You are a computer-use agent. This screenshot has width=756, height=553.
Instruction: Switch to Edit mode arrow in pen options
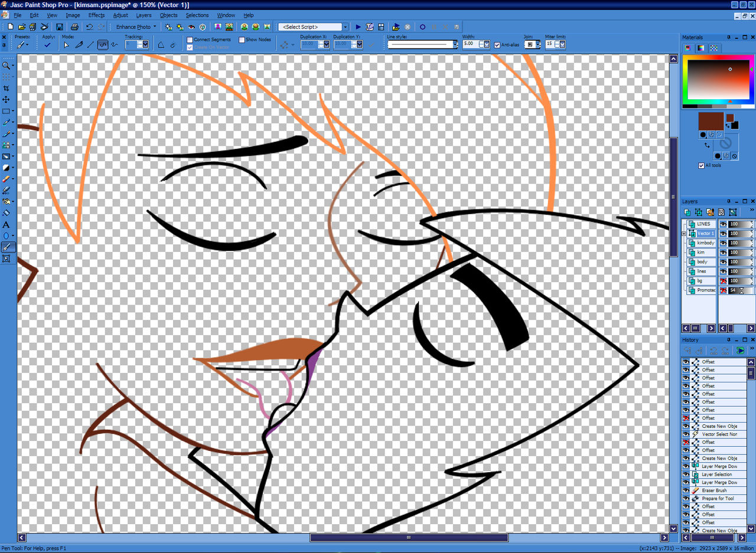click(66, 44)
